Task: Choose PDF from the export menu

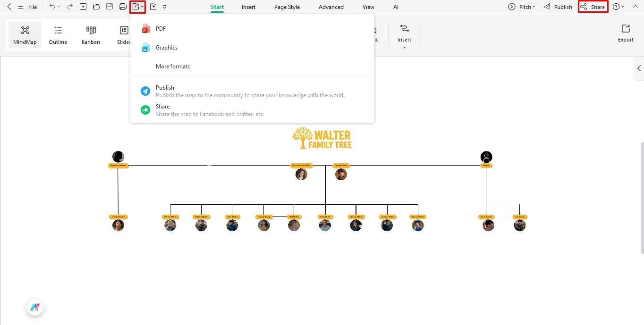Action: (x=161, y=28)
